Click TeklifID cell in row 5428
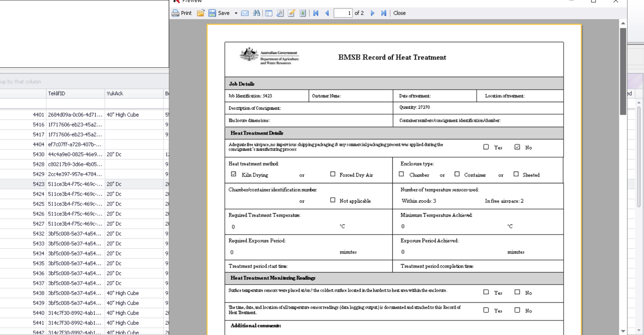This screenshot has width=644, height=335. (75, 164)
